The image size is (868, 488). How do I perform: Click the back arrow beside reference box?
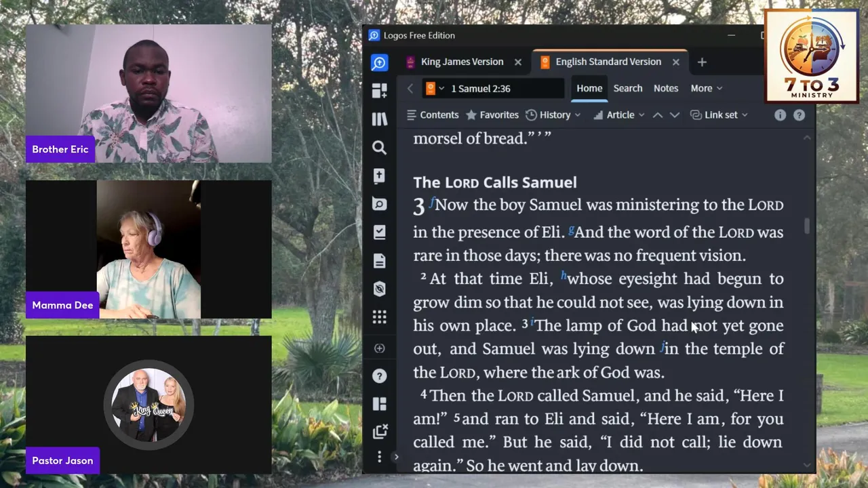click(x=410, y=89)
